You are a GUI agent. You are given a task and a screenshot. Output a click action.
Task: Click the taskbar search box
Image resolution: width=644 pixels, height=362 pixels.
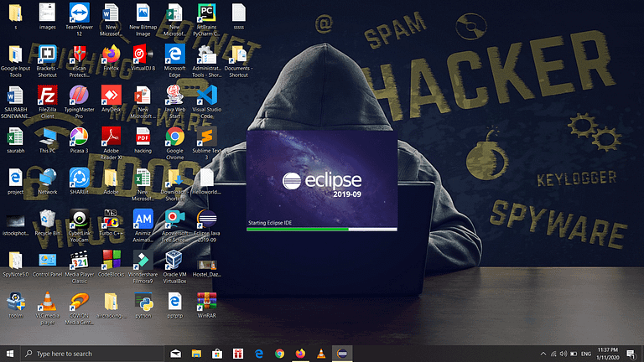[92, 354]
